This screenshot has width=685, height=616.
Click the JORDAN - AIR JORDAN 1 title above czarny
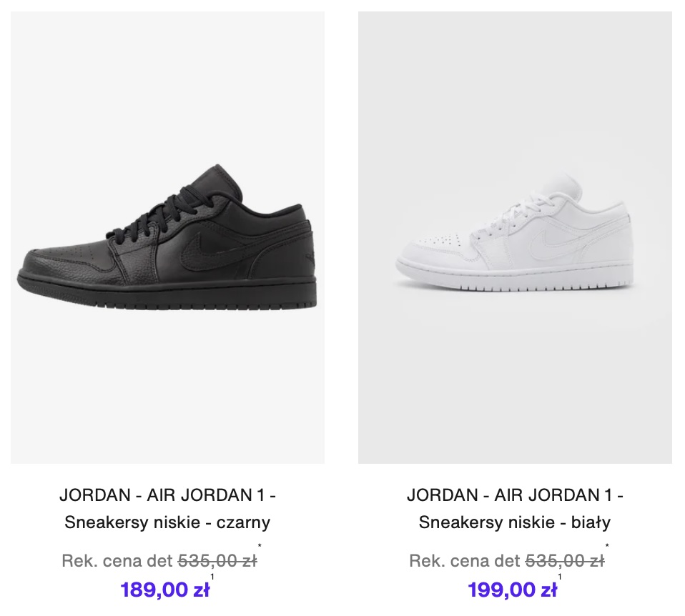point(167,495)
